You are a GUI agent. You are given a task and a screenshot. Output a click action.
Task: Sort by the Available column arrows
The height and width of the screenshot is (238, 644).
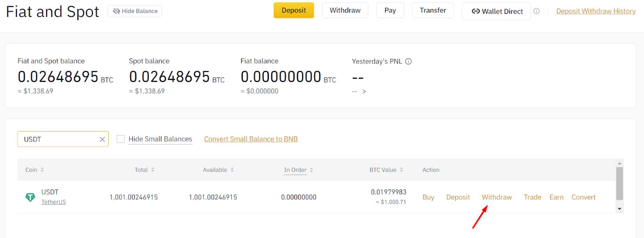click(232, 170)
